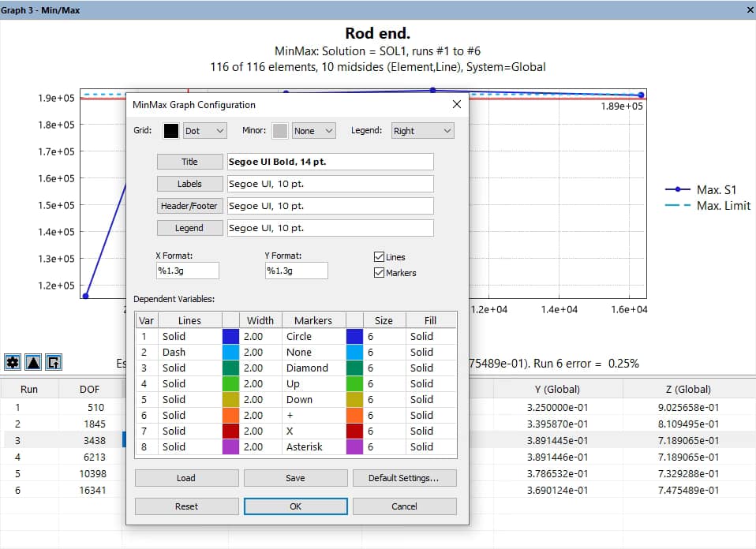
Task: Open the Minor grid dropdown showing None
Action: (313, 131)
